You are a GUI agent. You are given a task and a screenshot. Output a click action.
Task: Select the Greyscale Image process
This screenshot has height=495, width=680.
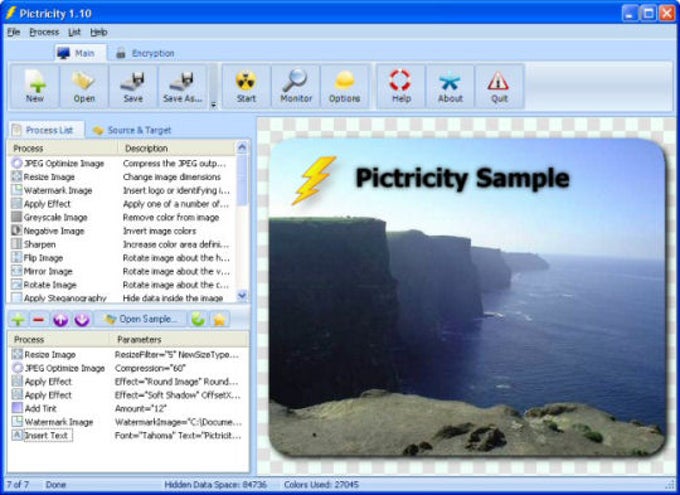121,217
